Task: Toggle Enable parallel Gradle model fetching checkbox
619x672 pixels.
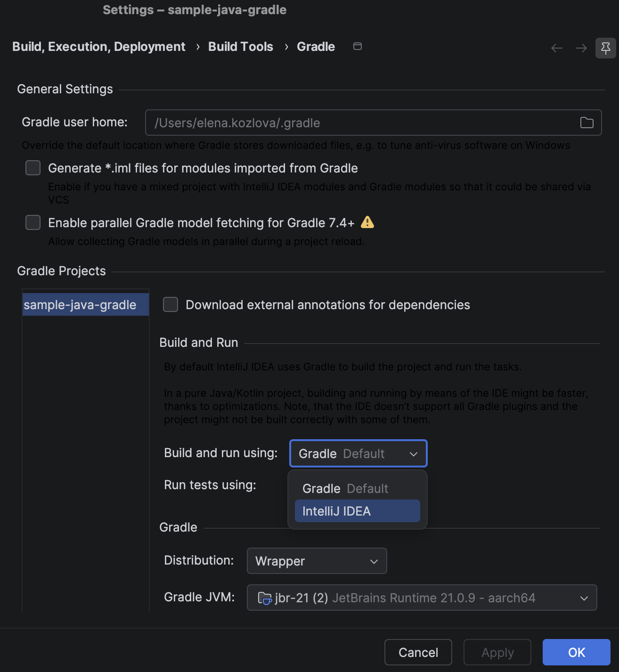Action: [x=33, y=222]
